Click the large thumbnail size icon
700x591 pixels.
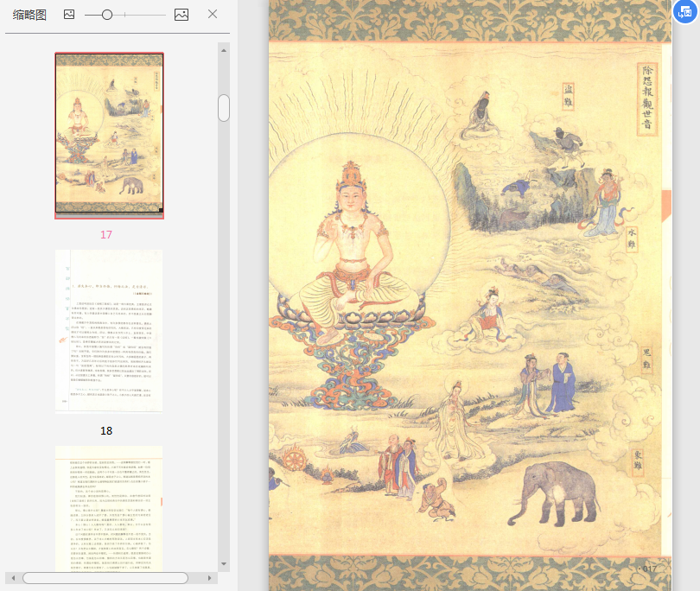point(181,15)
